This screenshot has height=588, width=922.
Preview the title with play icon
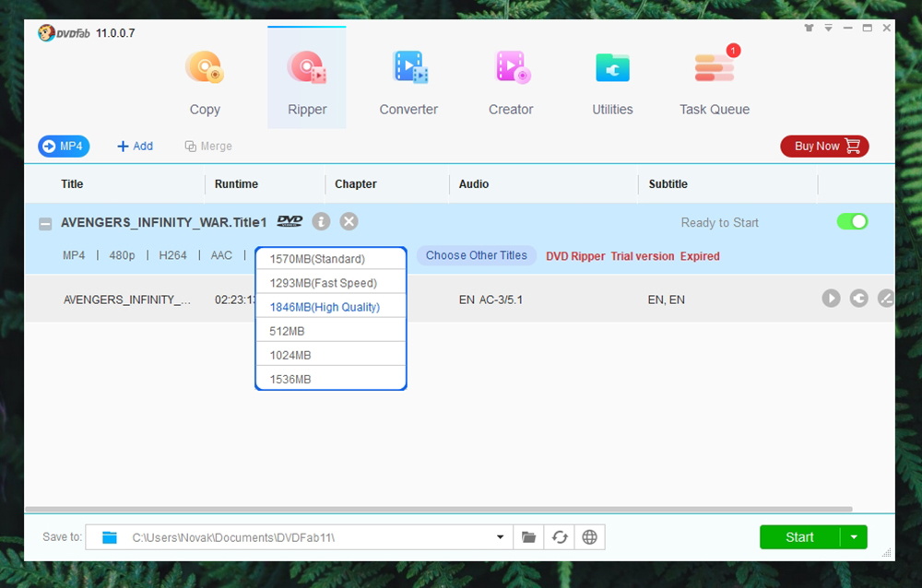pos(831,299)
